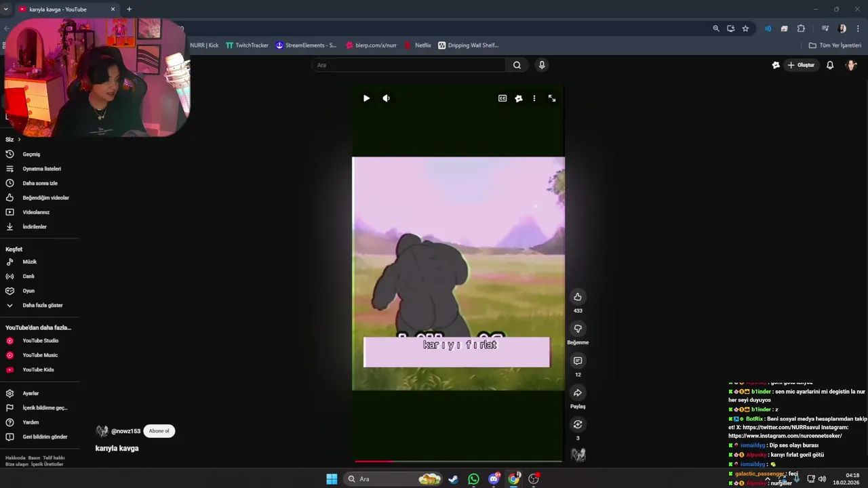Image resolution: width=868 pixels, height=488 pixels.
Task: Open YouTube Studio link
Action: (39, 341)
